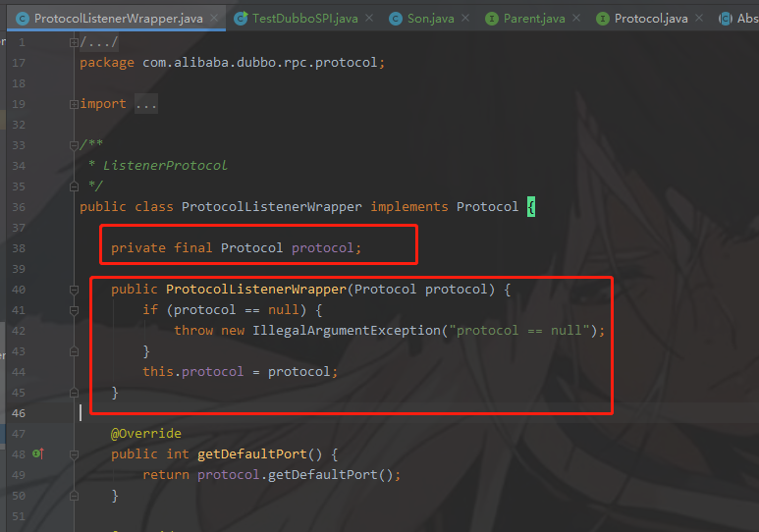Click IllegalArgumentException on line 42
The image size is (759, 532).
pos(347,331)
